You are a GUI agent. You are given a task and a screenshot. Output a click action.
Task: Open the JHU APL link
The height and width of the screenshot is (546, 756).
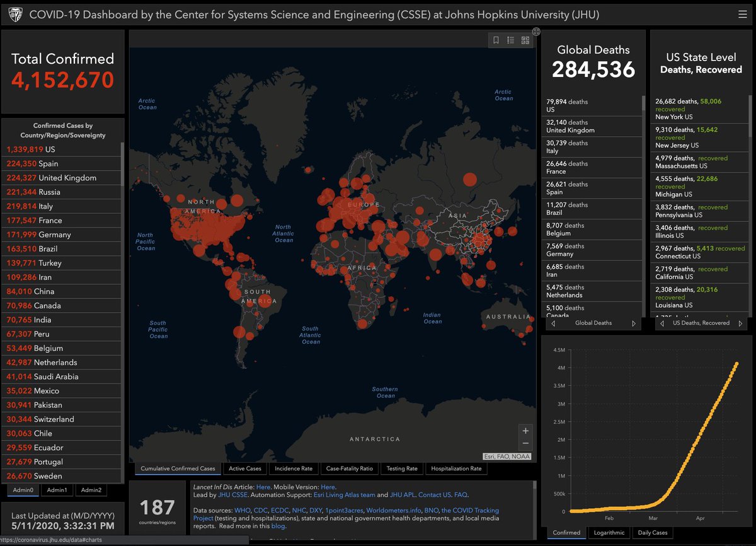tap(402, 495)
